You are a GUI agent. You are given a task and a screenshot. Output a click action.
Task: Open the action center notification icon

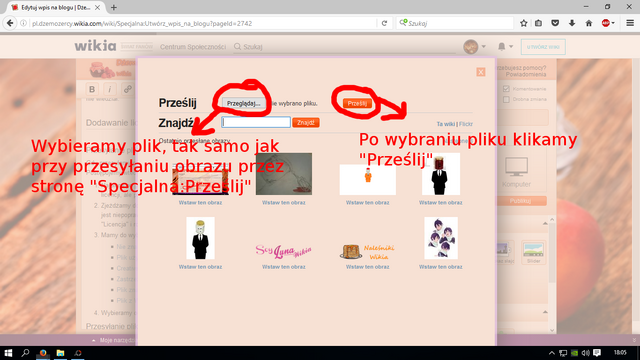597,353
